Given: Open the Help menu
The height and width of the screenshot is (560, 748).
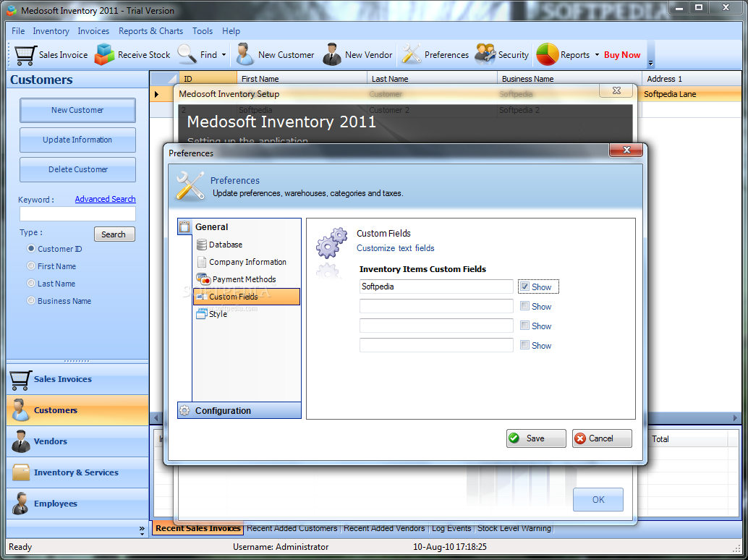Looking at the screenshot, I should (x=231, y=31).
